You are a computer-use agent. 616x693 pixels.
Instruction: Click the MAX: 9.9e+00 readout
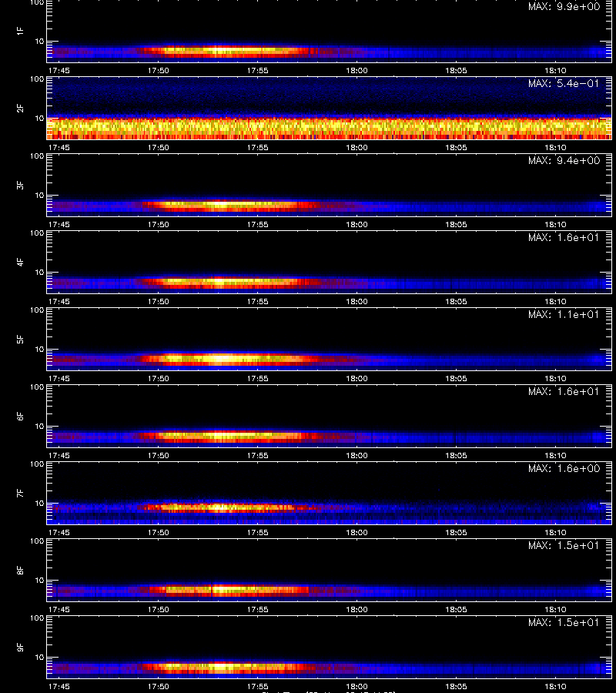coord(564,7)
